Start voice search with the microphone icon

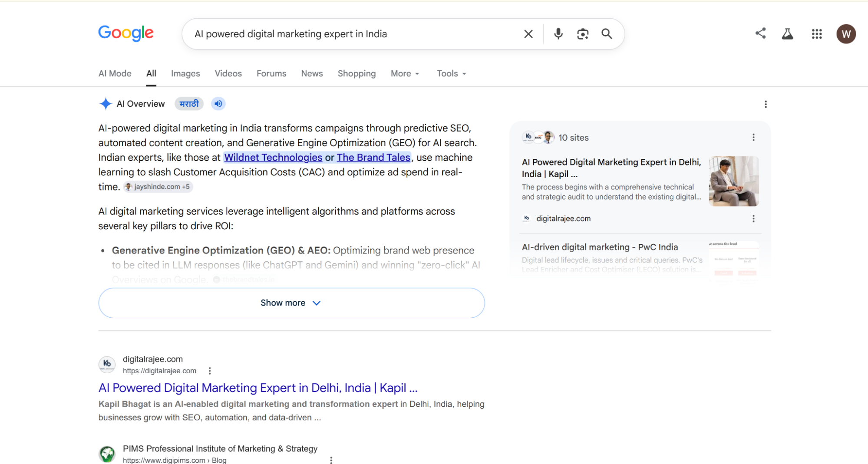558,34
